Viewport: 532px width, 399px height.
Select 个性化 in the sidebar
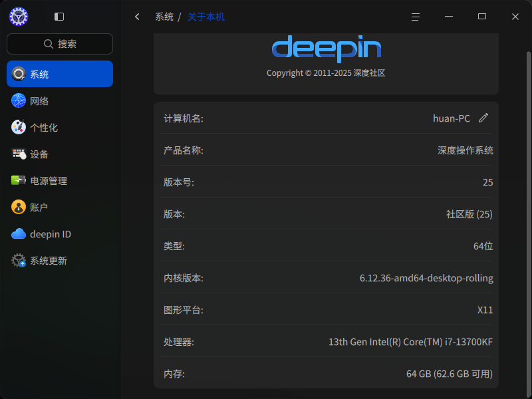tap(60, 127)
